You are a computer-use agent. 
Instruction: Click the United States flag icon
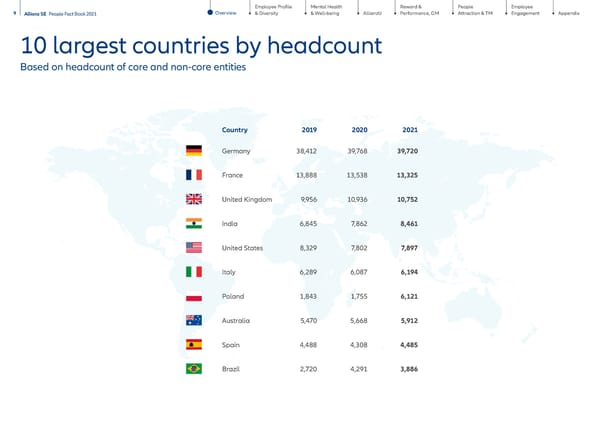coord(194,248)
